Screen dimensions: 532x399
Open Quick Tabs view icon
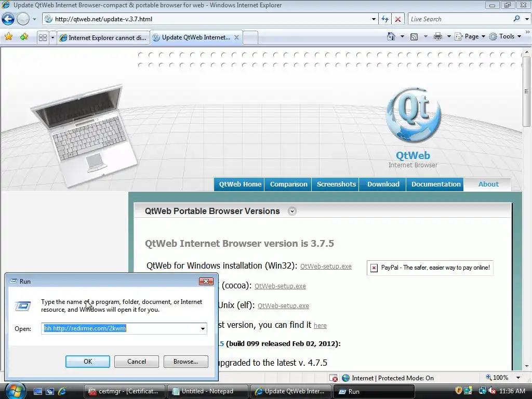click(x=43, y=37)
